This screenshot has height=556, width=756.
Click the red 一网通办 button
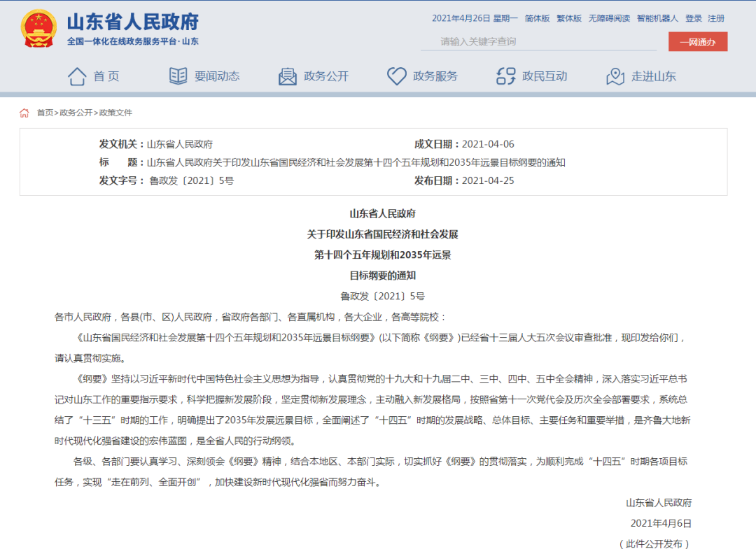pos(698,41)
